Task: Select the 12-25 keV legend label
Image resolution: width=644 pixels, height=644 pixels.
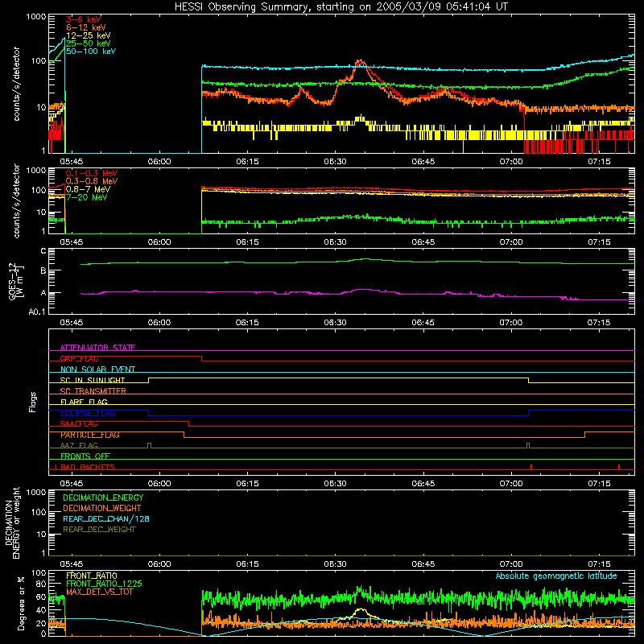Action: pos(89,35)
